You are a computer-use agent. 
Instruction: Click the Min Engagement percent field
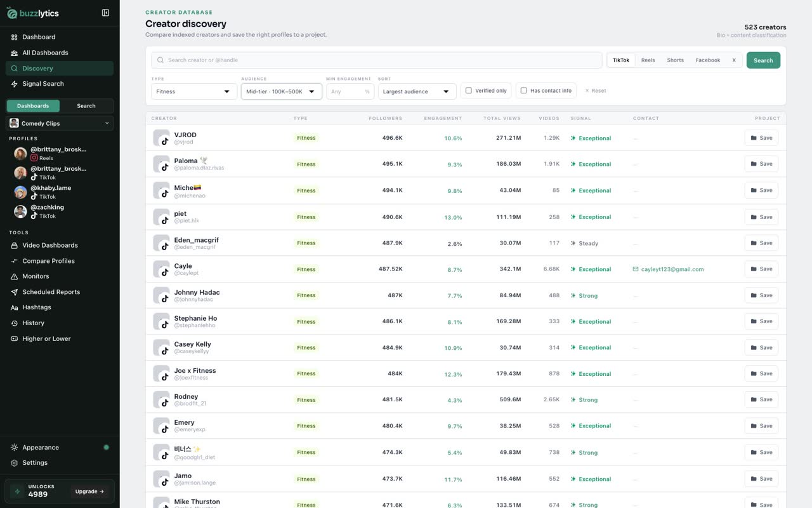click(x=350, y=91)
